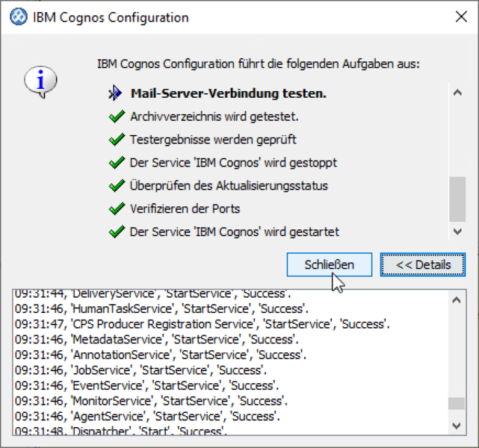
Task: Click the AgentService log line
Action: [147, 416]
